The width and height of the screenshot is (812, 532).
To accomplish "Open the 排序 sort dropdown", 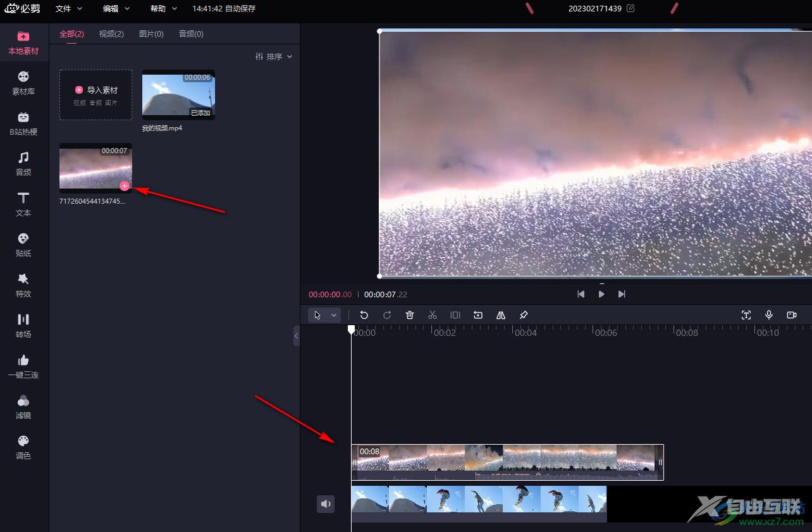I will click(274, 56).
